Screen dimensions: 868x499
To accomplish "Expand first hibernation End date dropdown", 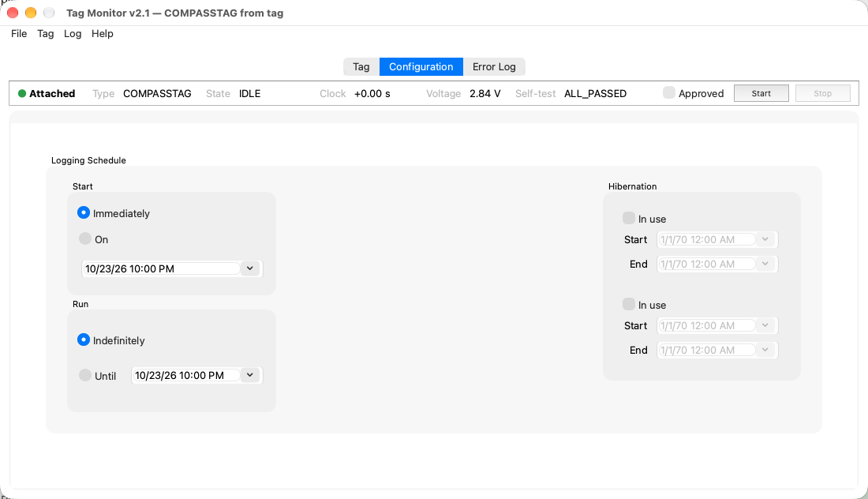I will pos(765,264).
